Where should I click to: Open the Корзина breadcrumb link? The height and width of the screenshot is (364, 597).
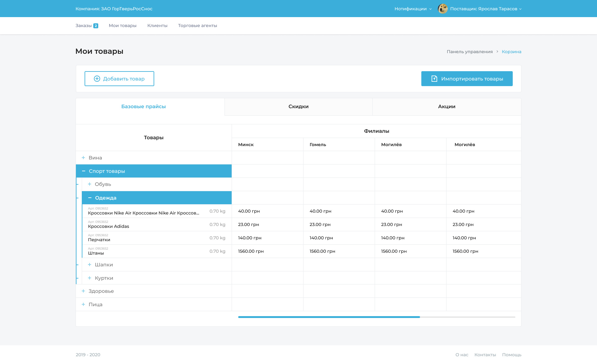[511, 52]
